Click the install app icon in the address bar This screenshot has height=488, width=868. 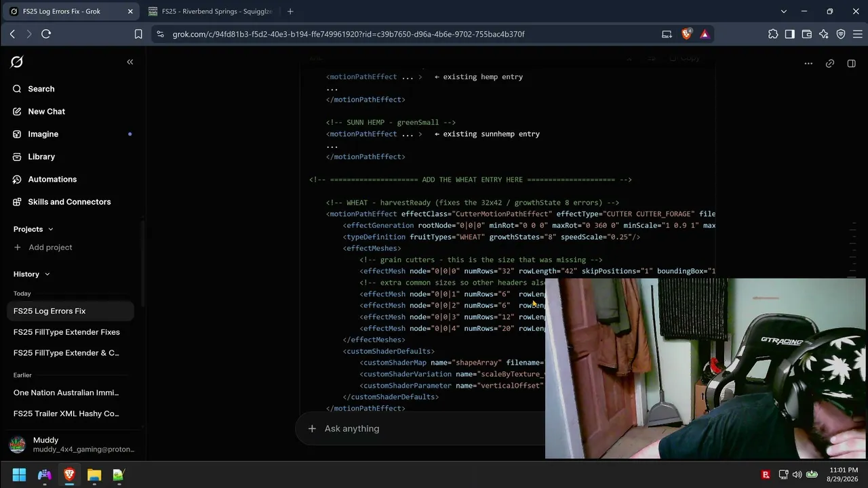[x=667, y=34]
